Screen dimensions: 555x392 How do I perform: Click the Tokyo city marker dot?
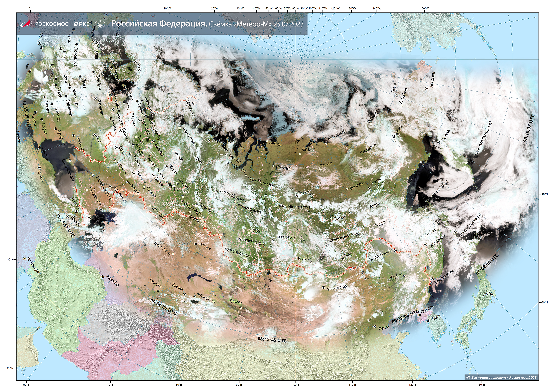point(491,295)
